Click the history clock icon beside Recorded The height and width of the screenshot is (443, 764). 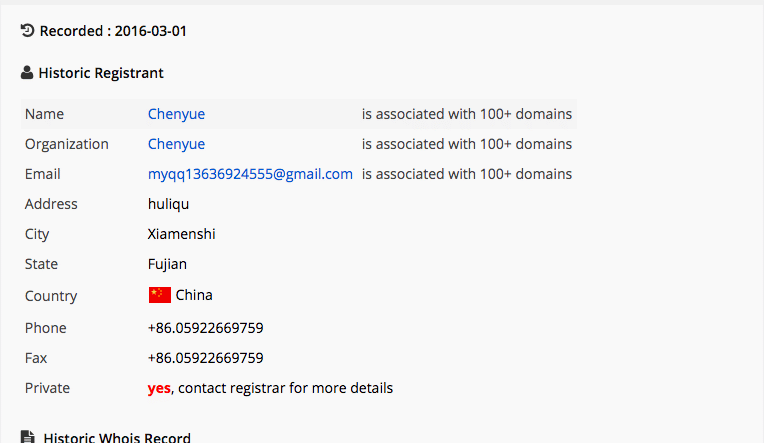point(28,31)
